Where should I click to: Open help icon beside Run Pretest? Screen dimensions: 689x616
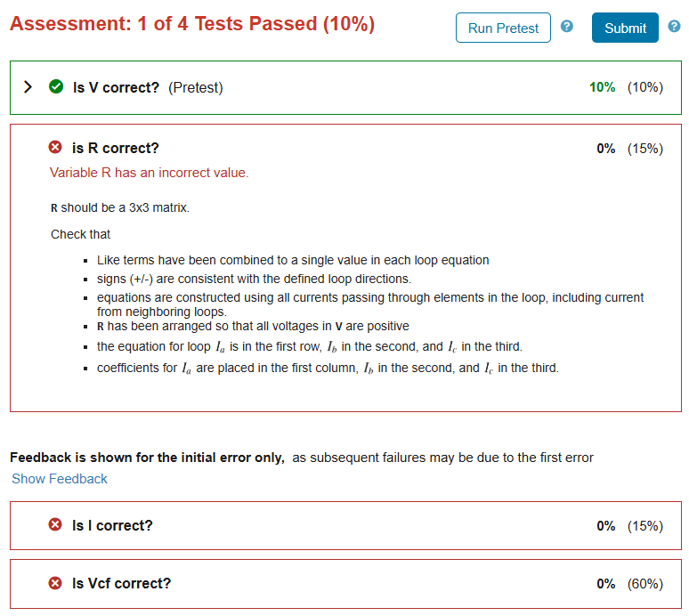567,27
